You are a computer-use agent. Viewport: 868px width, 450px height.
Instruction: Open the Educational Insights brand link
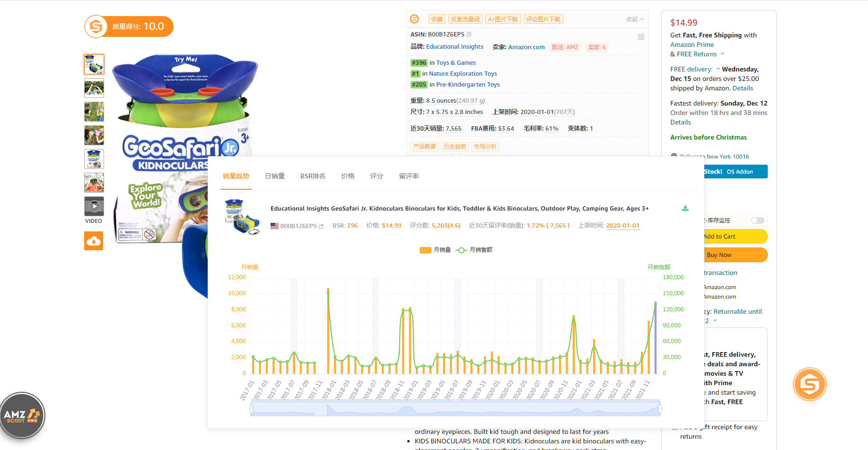point(455,47)
